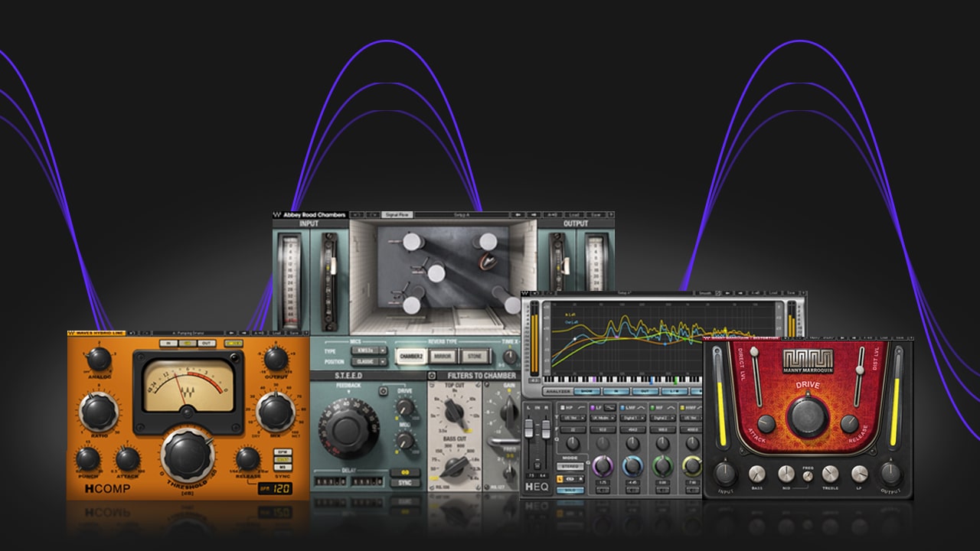The width and height of the screenshot is (980, 551).
Task: Toggle analyzer SHOW button in H-EQ
Action: click(587, 391)
